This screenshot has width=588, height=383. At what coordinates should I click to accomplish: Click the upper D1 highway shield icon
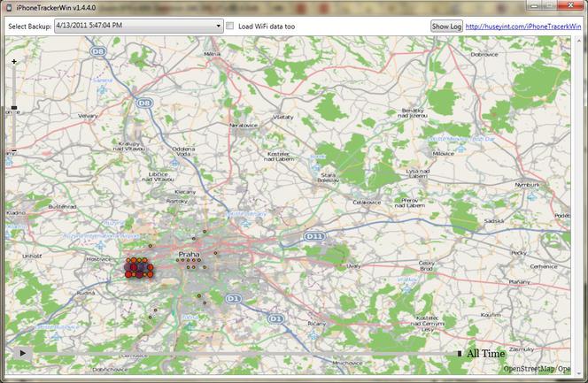point(233,299)
